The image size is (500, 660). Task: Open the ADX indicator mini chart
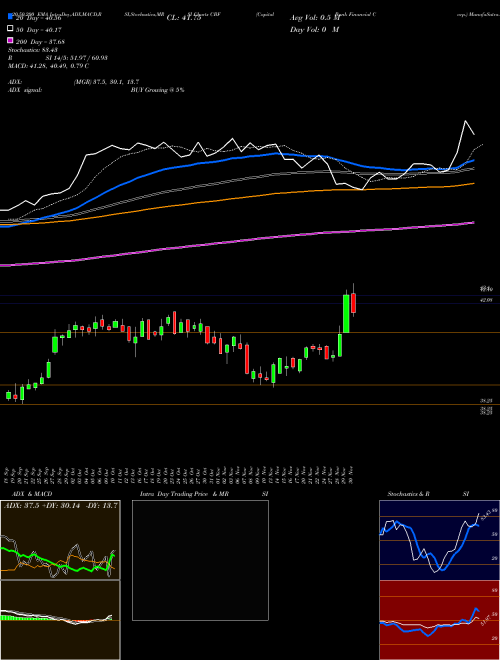click(60, 540)
